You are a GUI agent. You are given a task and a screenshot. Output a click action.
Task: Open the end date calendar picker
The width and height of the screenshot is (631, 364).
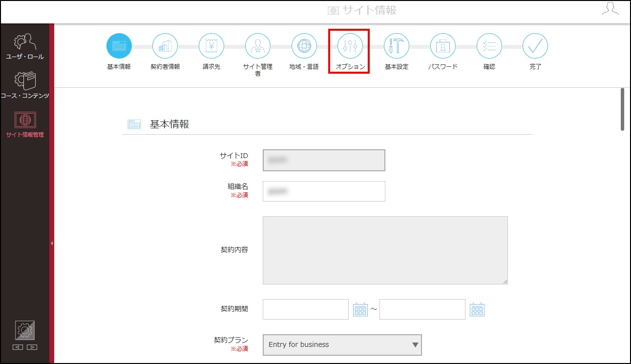click(x=477, y=309)
